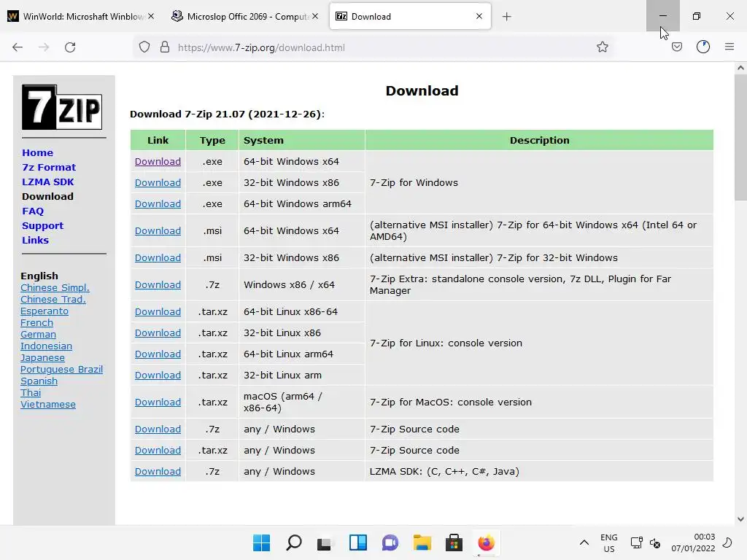Open the tracking protection shield icon
The width and height of the screenshot is (747, 560).
click(144, 47)
